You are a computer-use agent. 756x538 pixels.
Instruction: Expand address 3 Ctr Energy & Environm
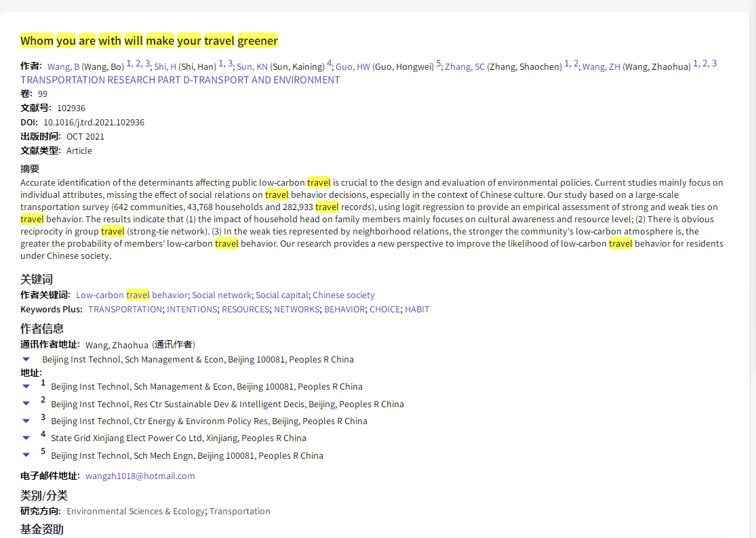coord(26,421)
